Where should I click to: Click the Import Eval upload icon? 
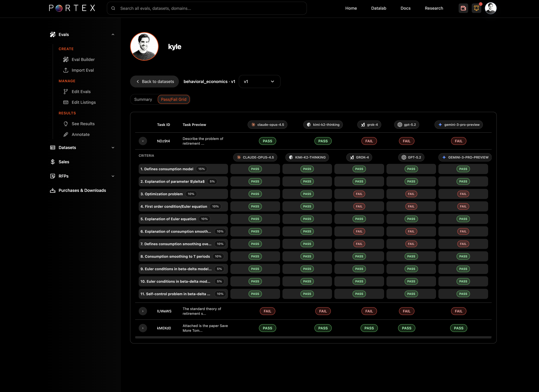(x=66, y=70)
